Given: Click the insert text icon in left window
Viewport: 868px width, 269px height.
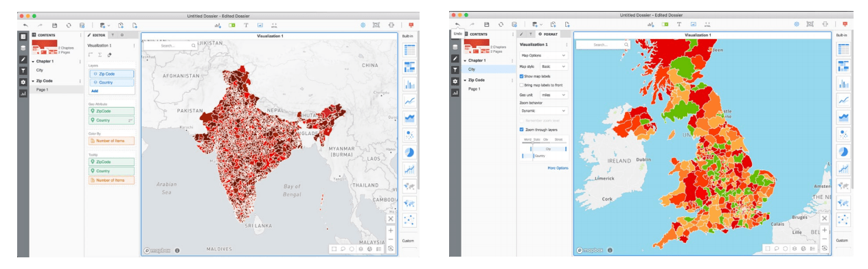Looking at the screenshot, I should [x=246, y=25].
